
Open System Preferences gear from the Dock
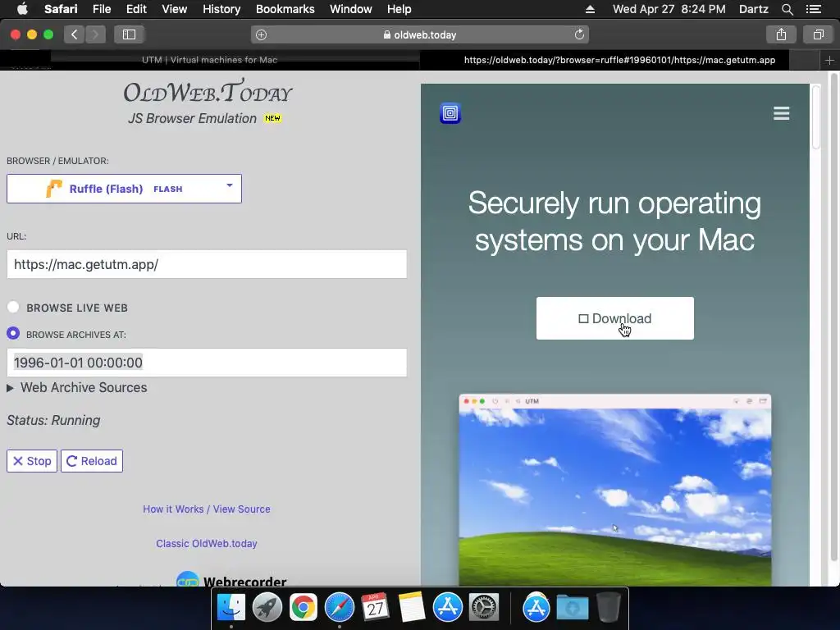pos(484,608)
